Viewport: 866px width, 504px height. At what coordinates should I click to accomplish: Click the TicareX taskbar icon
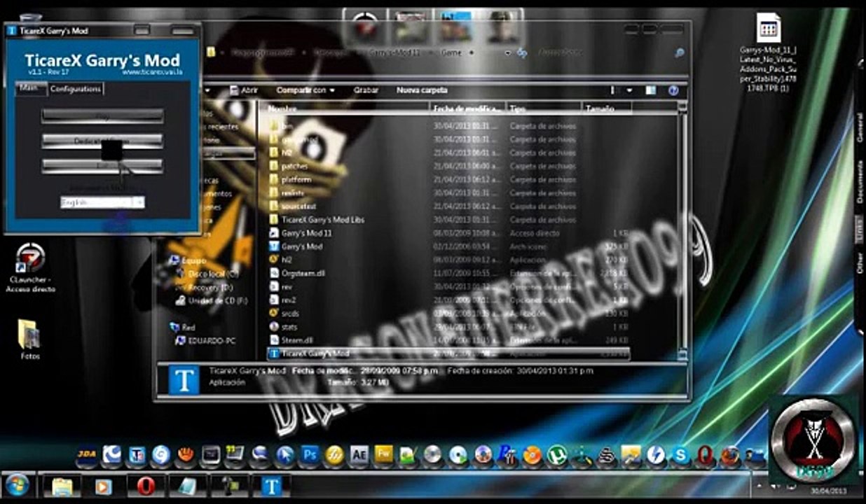coord(271,485)
